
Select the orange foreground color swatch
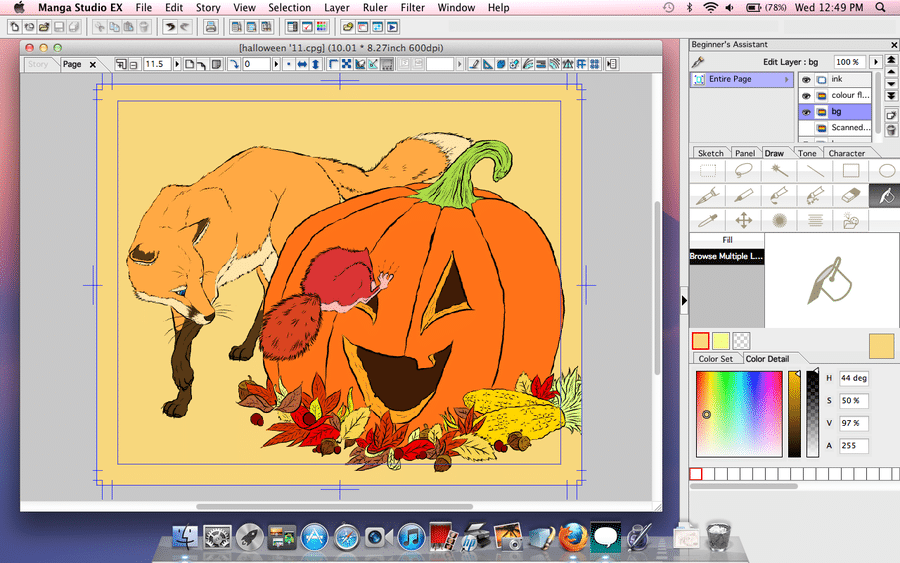coord(700,341)
